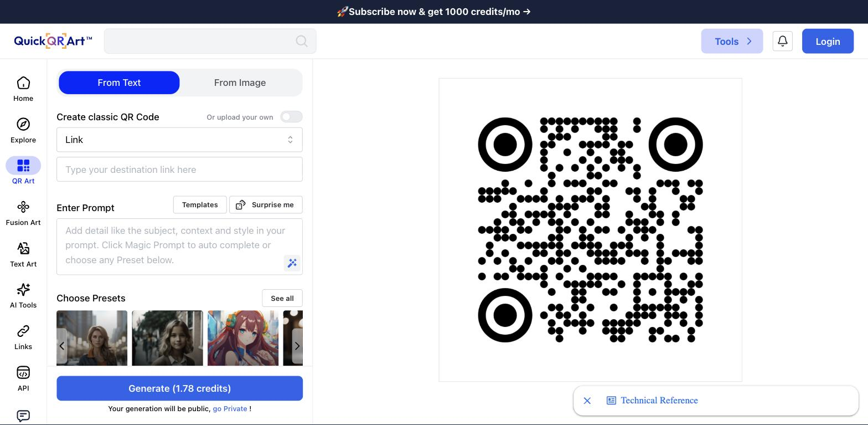
Task: Toggle 'Or upload your own' switch
Action: click(x=291, y=117)
